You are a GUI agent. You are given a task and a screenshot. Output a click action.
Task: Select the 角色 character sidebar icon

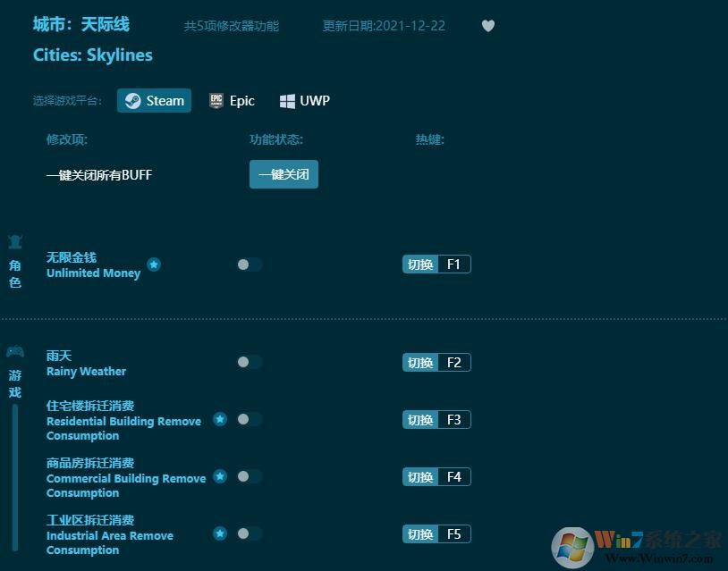click(14, 241)
